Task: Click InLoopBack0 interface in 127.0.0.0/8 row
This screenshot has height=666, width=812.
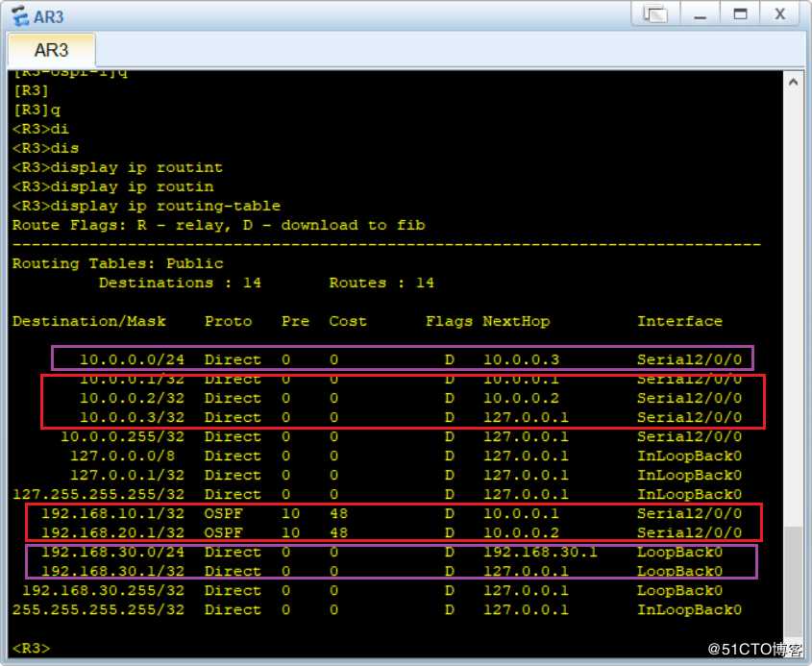Action: [689, 456]
